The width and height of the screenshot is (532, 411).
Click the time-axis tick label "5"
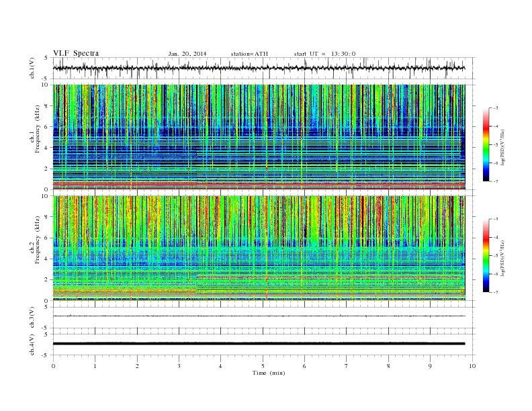[263, 366]
